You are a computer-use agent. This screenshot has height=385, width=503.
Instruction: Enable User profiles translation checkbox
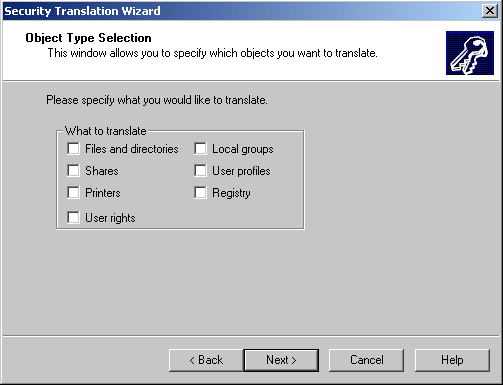200,171
